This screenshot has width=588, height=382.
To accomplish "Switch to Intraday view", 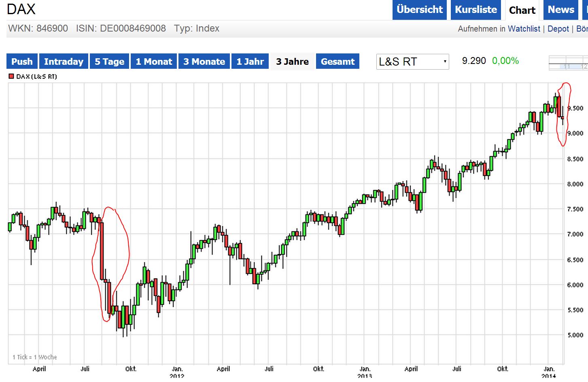I will (x=64, y=61).
